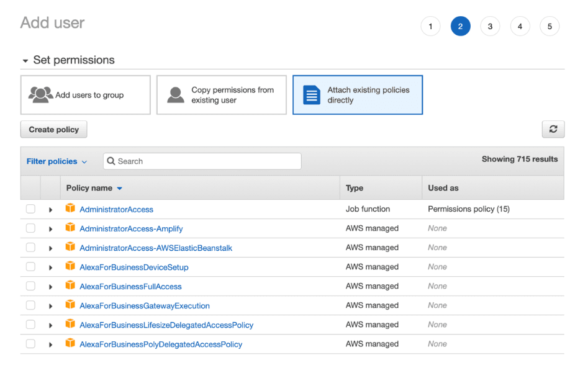This screenshot has width=588, height=386.
Task: Click the refresh policies icon button
Action: pyautogui.click(x=553, y=129)
